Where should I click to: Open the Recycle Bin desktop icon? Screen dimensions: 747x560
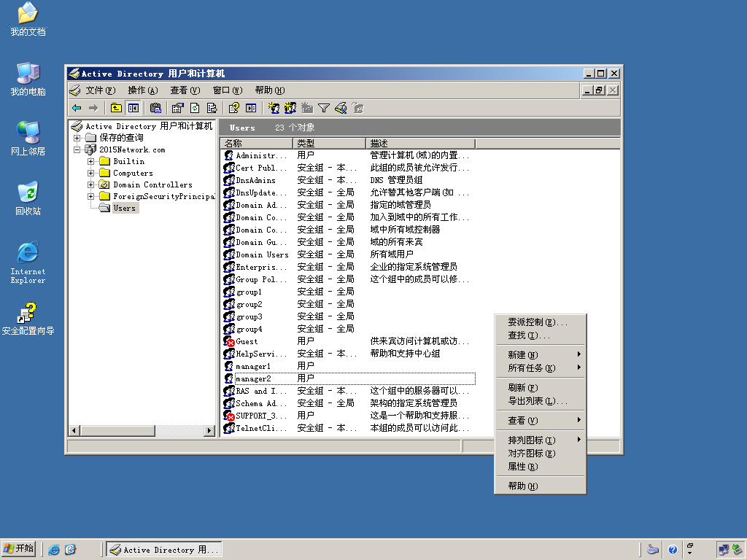[x=28, y=198]
